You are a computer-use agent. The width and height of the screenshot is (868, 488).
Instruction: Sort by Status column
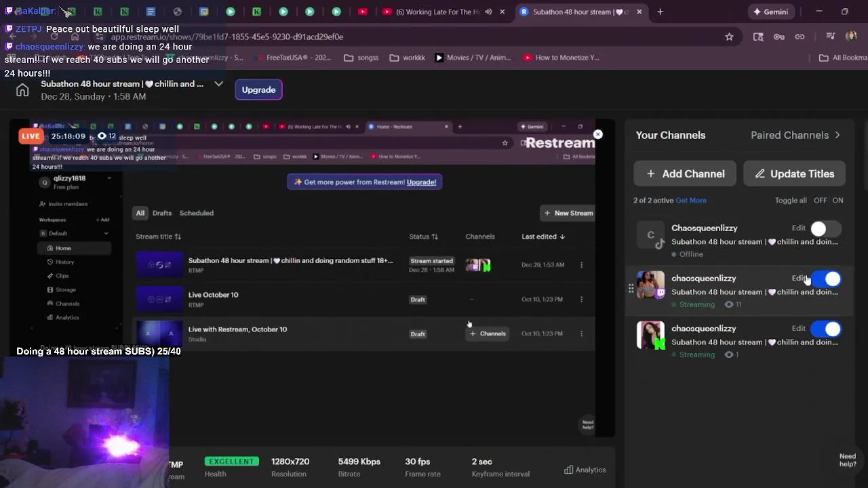423,237
